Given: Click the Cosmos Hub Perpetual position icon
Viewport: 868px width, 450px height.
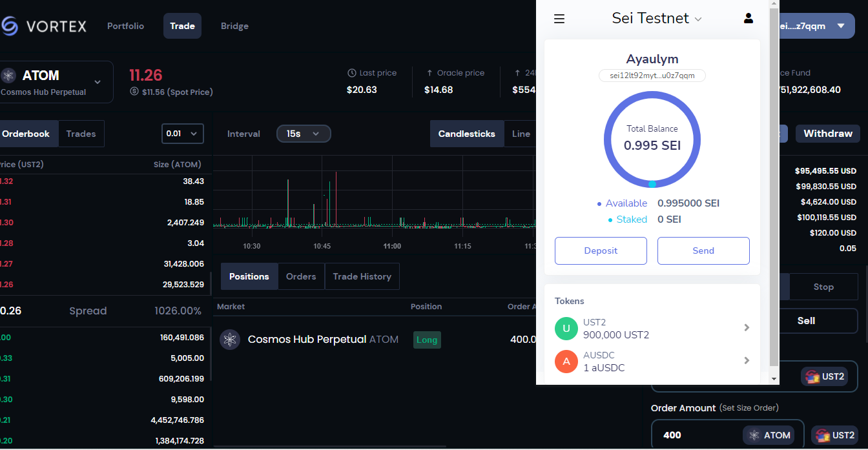Looking at the screenshot, I should point(230,340).
